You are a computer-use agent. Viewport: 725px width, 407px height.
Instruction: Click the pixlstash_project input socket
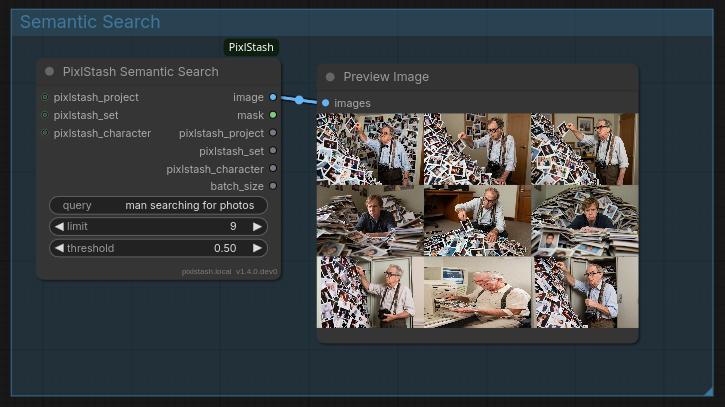[45, 97]
